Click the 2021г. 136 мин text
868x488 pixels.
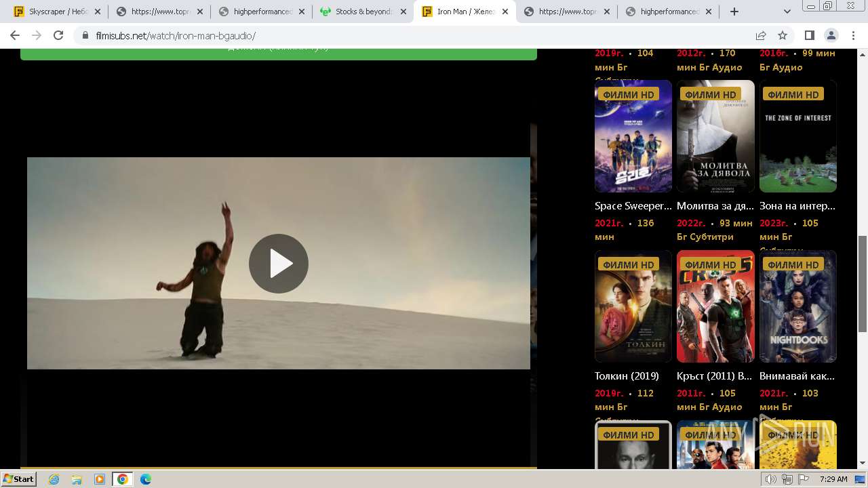point(624,230)
